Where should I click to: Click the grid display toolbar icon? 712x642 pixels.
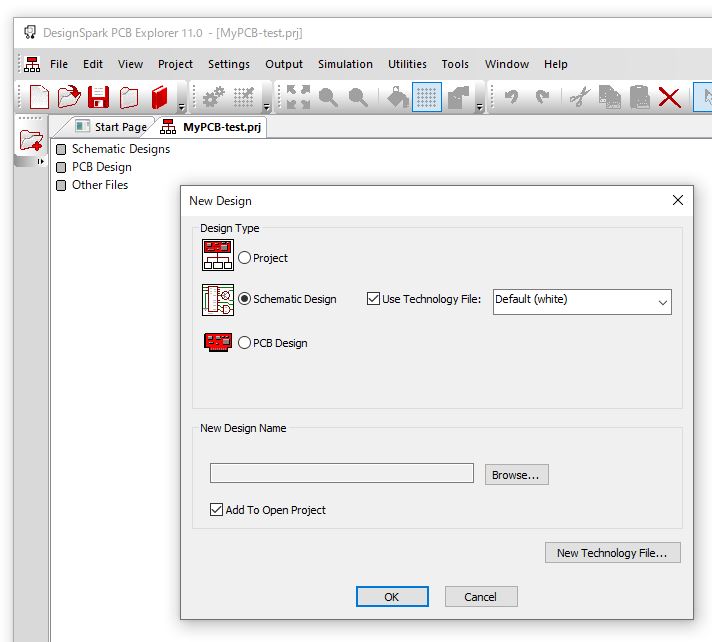[427, 97]
